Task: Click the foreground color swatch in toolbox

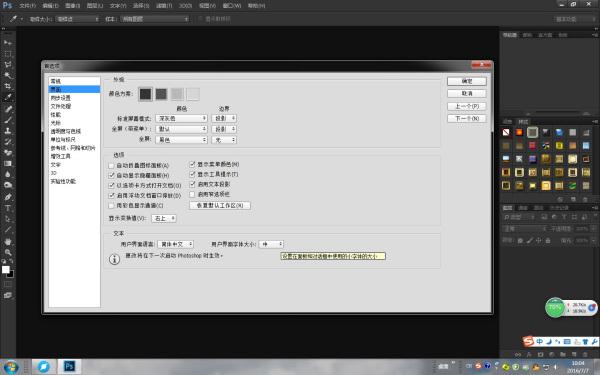Action: point(6,270)
